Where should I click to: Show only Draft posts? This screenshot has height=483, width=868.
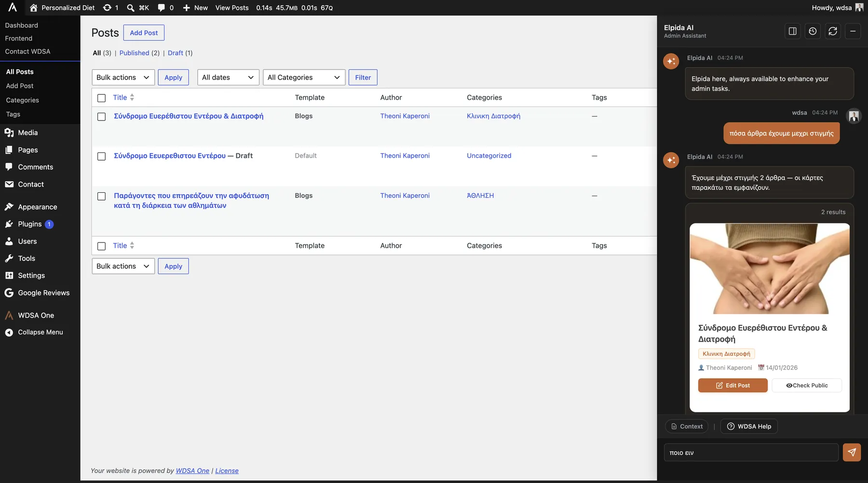tap(176, 53)
